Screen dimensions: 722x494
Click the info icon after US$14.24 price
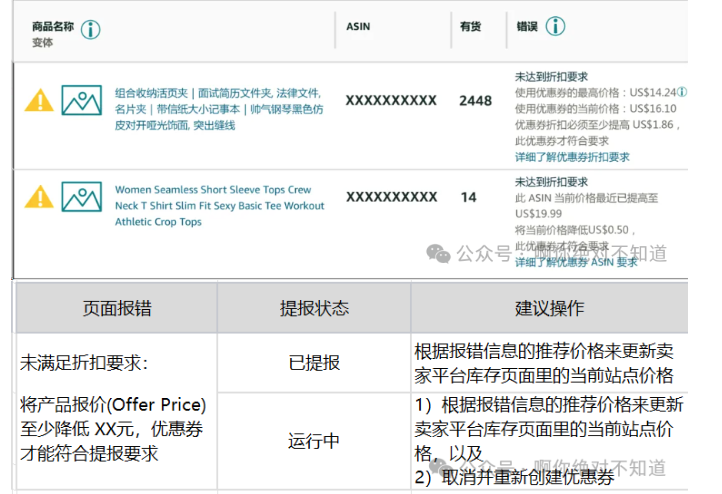(x=682, y=92)
